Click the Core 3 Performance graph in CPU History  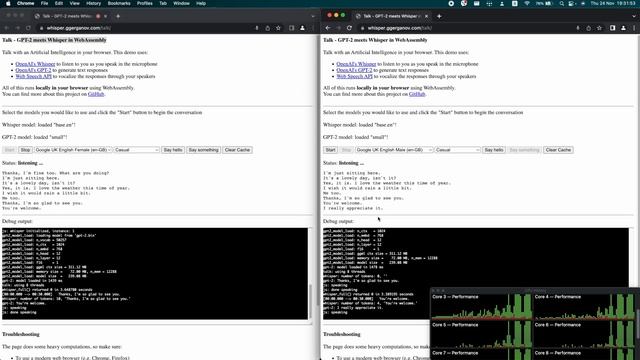482,306
